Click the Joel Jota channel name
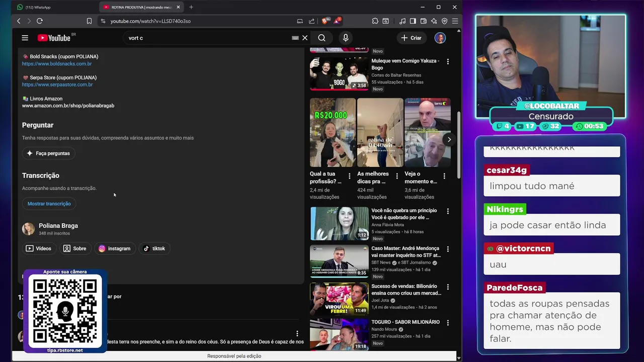 pos(380,300)
